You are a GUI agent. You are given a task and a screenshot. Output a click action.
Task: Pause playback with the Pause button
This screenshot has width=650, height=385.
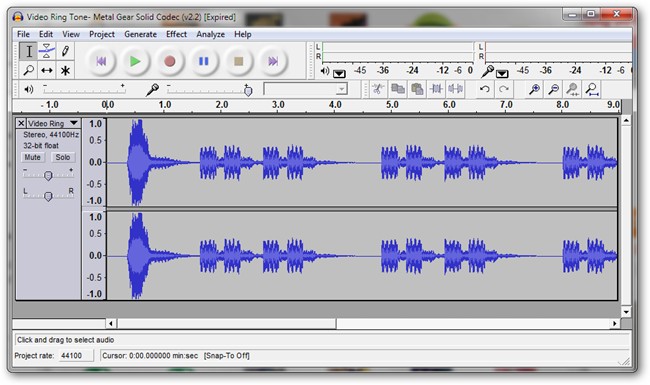(204, 61)
